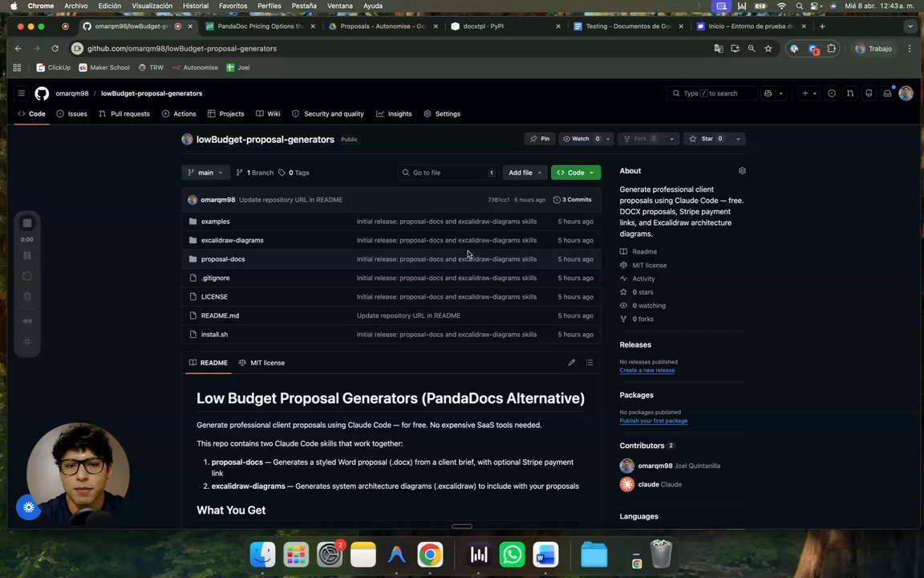
Task: Open 0 Tags link
Action: click(294, 173)
